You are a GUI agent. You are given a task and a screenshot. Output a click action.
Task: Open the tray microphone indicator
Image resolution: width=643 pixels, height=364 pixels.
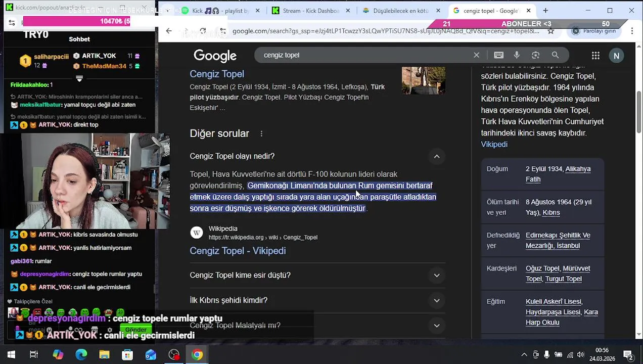pyautogui.click(x=546, y=355)
